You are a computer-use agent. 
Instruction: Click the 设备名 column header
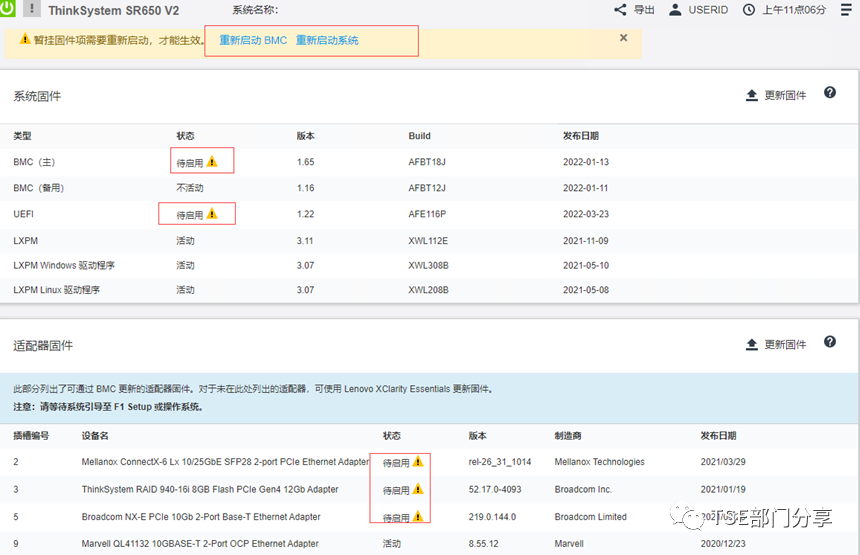click(95, 435)
